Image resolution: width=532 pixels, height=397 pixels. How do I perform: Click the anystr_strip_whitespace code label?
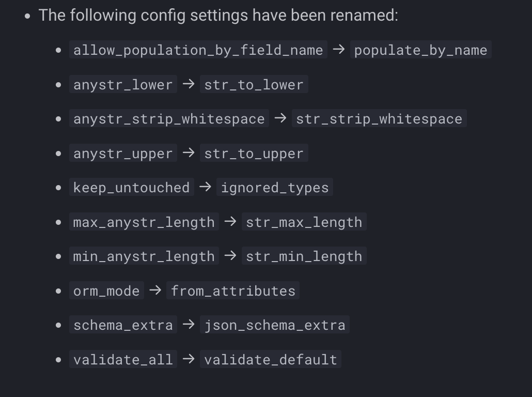click(169, 119)
